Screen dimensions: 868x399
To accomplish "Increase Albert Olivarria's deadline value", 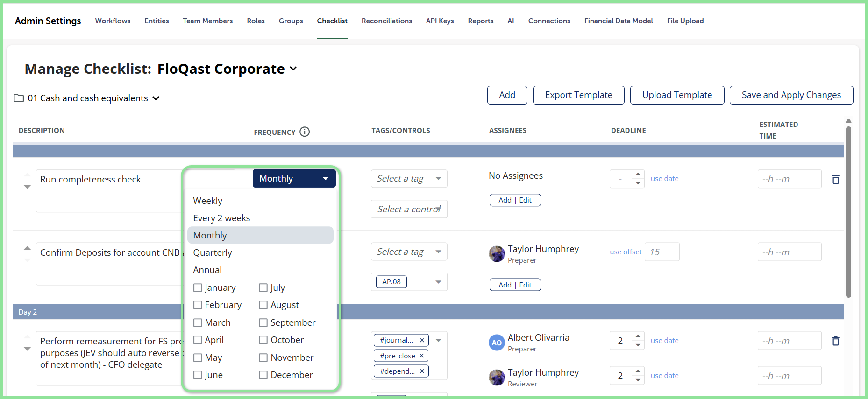I will click(x=638, y=336).
